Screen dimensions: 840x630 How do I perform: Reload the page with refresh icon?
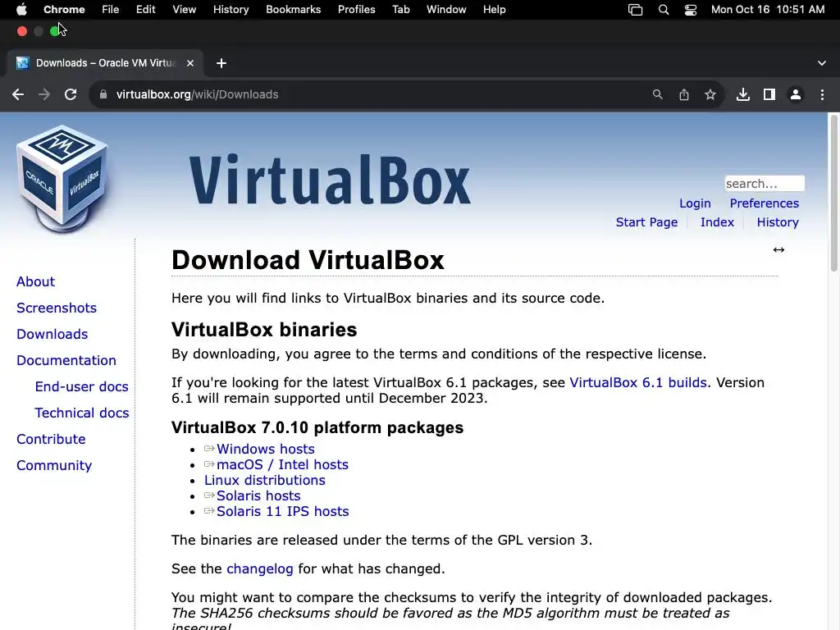(x=71, y=95)
